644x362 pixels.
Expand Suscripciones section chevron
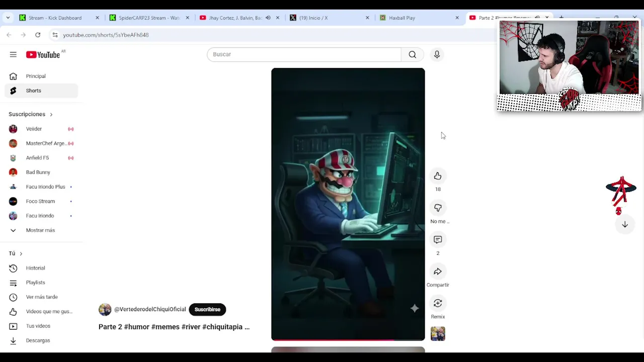tap(51, 114)
